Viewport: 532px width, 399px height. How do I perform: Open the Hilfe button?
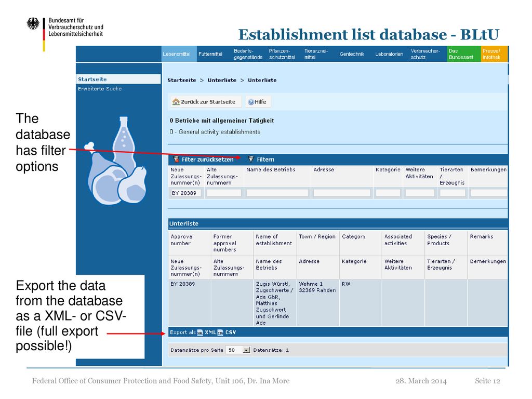258,102
